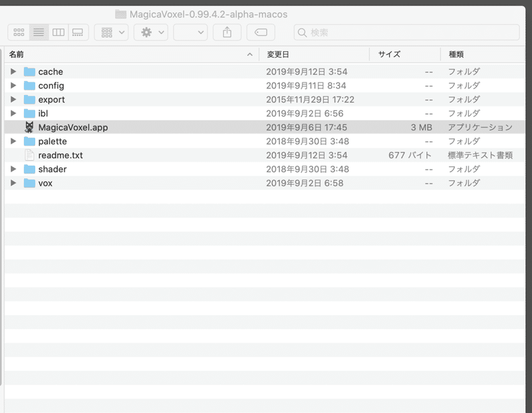532x413 pixels.
Task: Select the export folder icon
Action: click(29, 100)
